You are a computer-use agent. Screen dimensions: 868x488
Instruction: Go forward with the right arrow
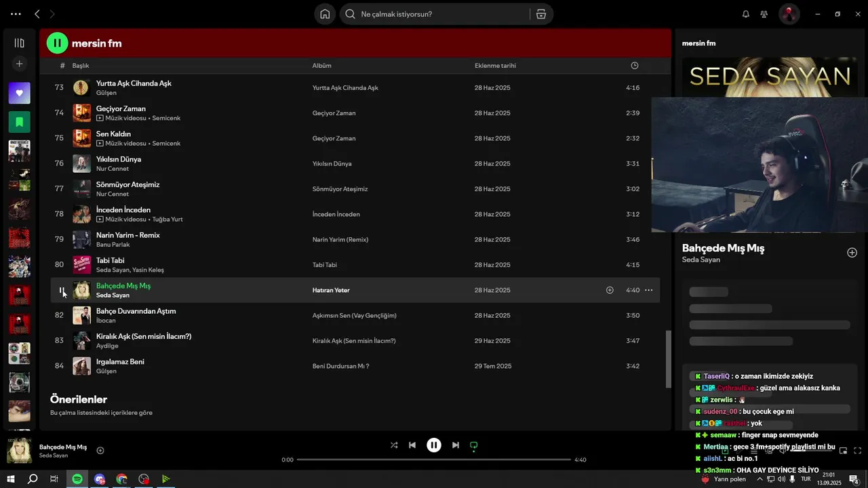(x=52, y=14)
